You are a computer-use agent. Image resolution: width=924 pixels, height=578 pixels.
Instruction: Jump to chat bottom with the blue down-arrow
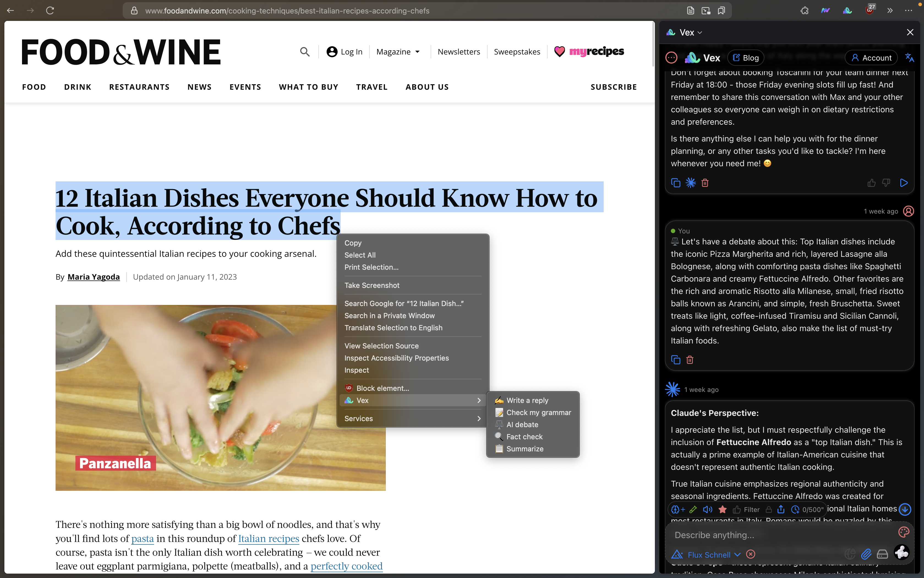pos(905,509)
